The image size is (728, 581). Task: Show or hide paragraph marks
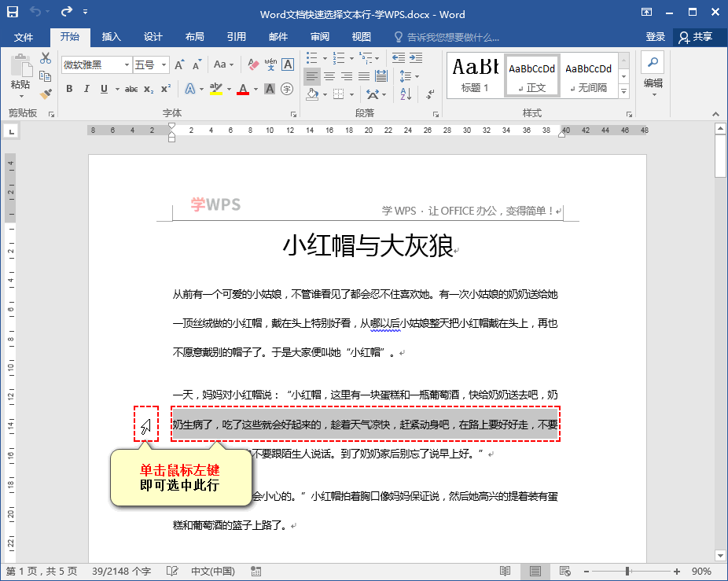(430, 94)
